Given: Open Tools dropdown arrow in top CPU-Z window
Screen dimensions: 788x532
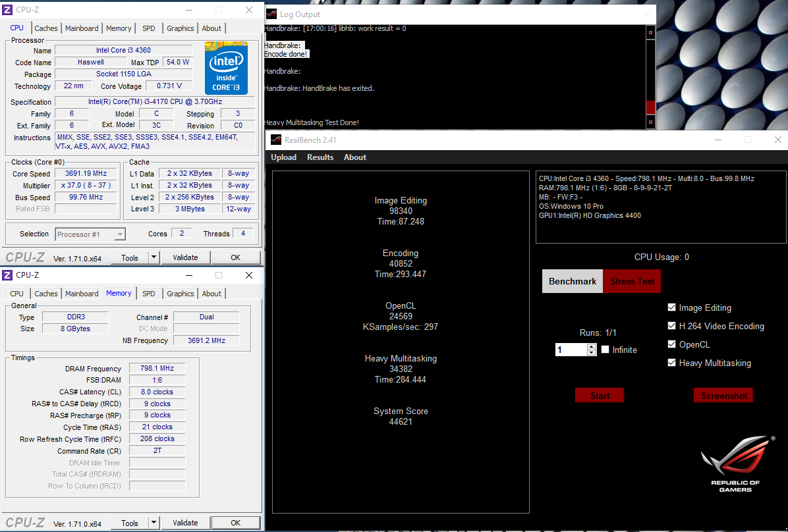Looking at the screenshot, I should [x=154, y=257].
